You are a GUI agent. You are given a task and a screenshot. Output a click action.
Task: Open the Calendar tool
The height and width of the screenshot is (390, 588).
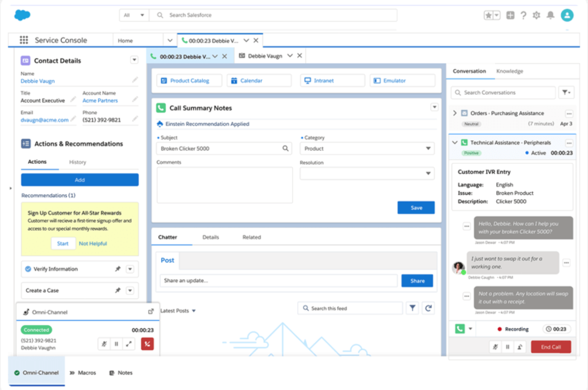(x=259, y=80)
